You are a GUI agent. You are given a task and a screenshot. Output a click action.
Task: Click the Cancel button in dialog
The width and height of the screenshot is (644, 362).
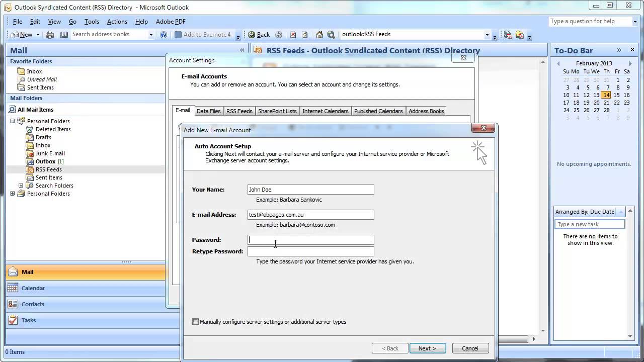click(470, 348)
